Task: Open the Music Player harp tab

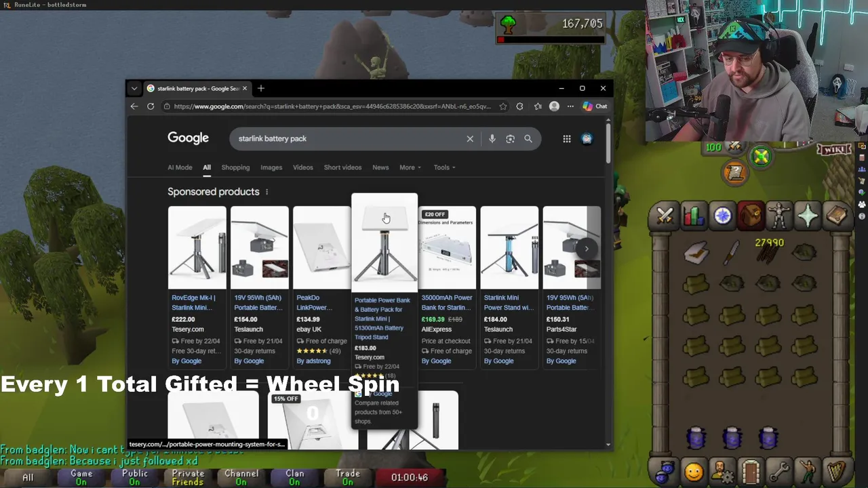Action: [x=837, y=470]
